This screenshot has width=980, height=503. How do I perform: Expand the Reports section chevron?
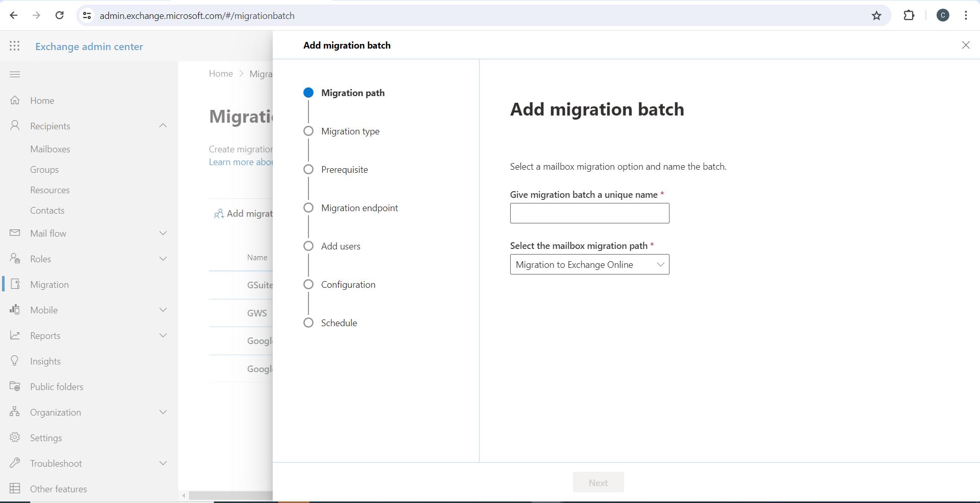[x=163, y=335]
